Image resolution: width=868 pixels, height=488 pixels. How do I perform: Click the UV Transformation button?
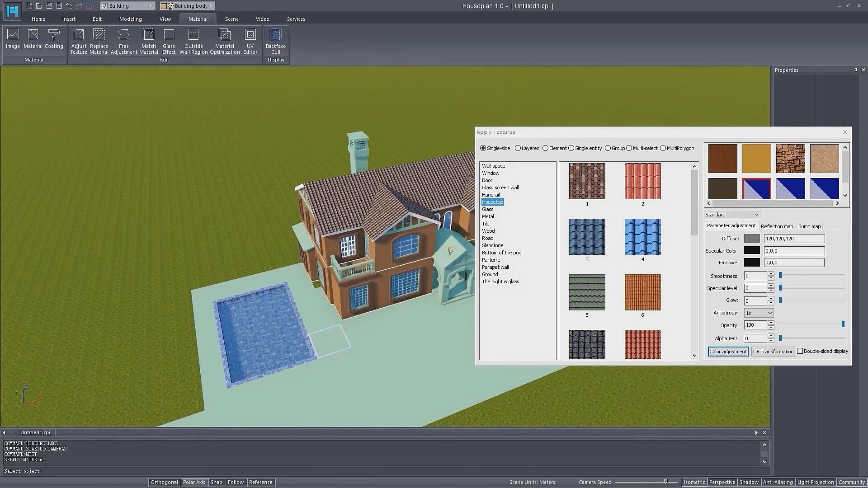pyautogui.click(x=773, y=352)
